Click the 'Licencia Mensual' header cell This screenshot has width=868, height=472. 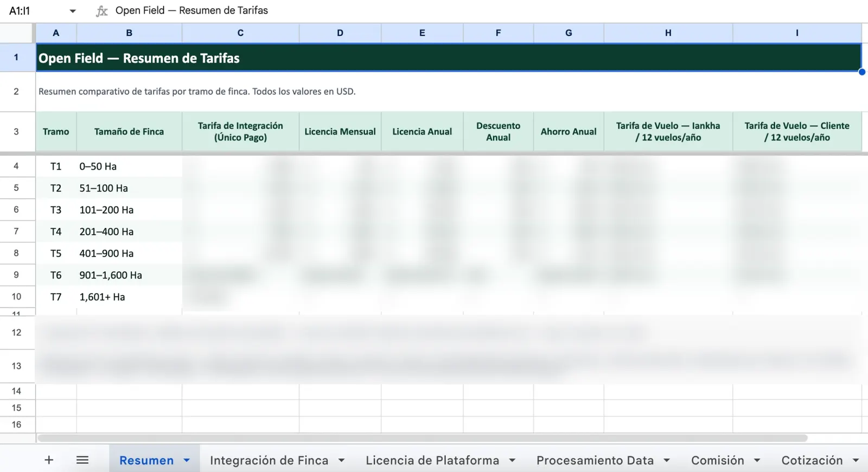(x=340, y=131)
